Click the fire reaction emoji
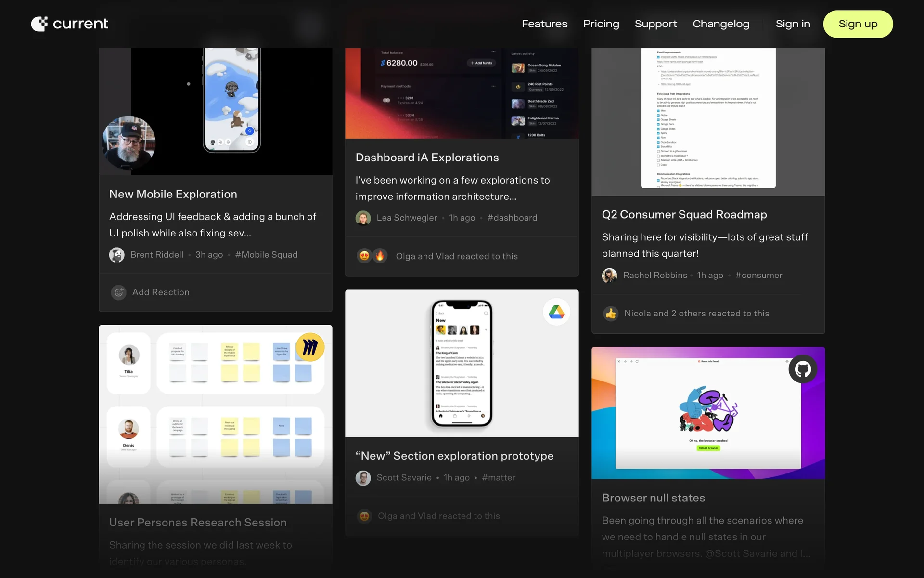 tap(380, 256)
